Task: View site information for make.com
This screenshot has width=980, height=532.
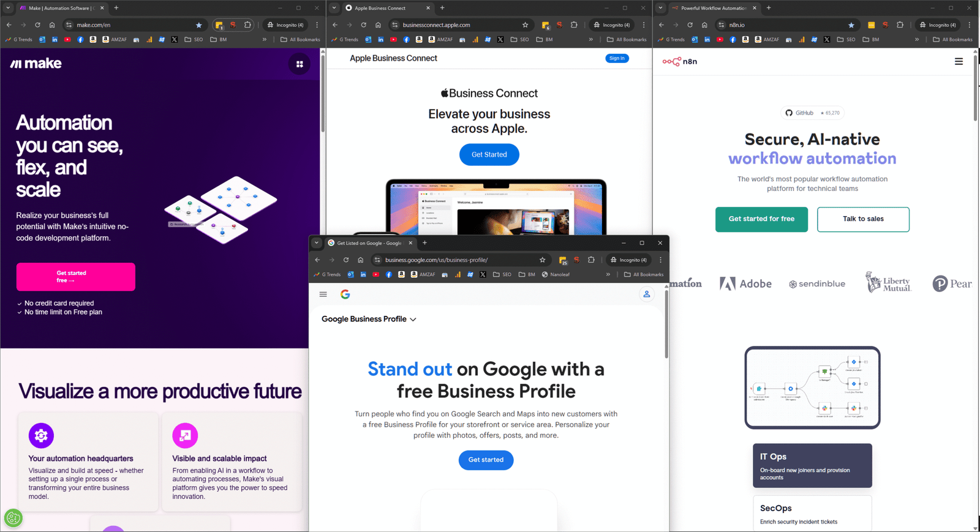Action: 69,25
